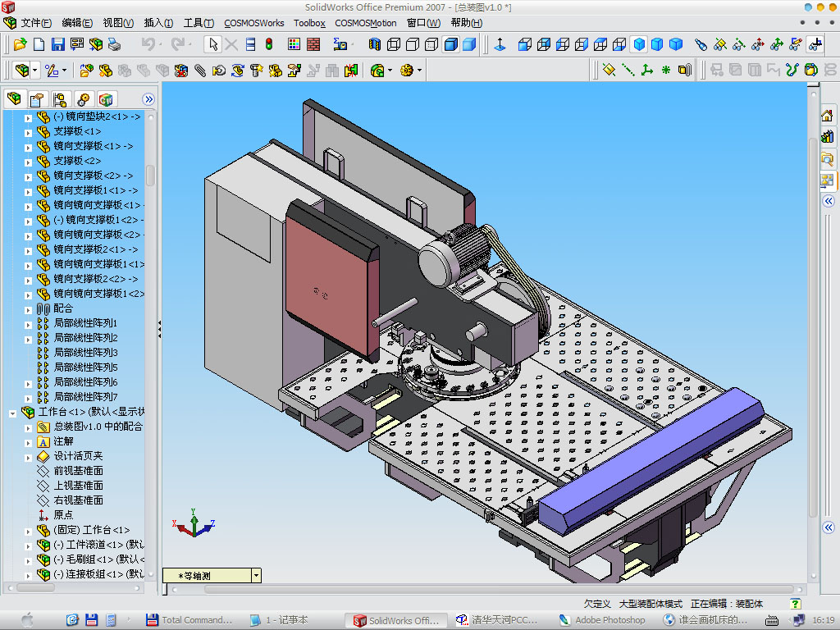
Task: Click the flashlight icon in view toolbar
Action: click(701, 44)
